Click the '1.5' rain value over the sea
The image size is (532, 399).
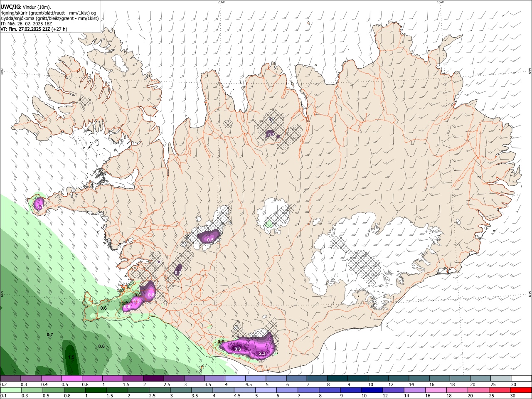pos(71,357)
